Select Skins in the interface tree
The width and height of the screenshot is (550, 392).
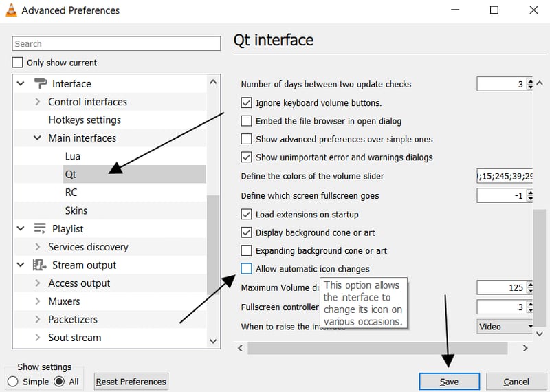click(x=76, y=210)
